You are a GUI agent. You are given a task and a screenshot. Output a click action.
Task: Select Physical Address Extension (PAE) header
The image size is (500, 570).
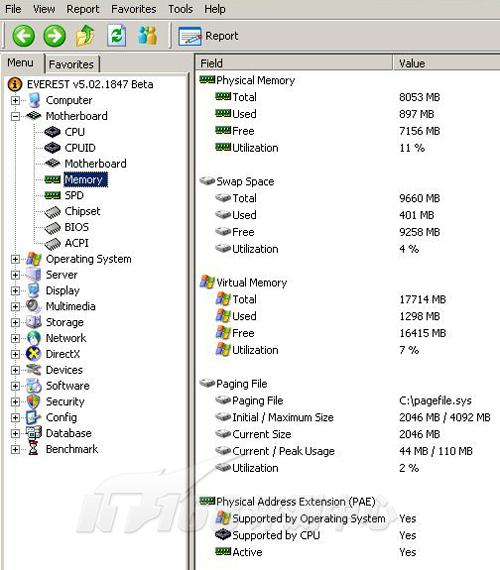296,502
